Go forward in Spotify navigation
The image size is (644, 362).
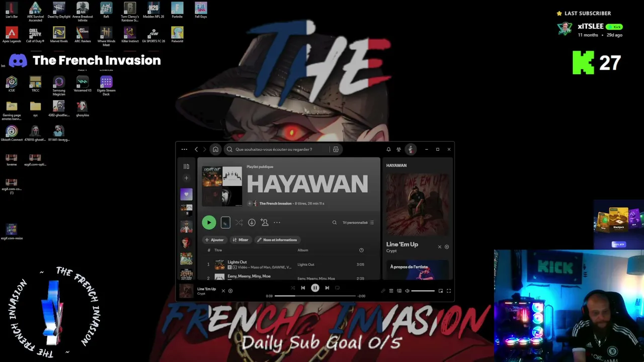tap(205, 149)
